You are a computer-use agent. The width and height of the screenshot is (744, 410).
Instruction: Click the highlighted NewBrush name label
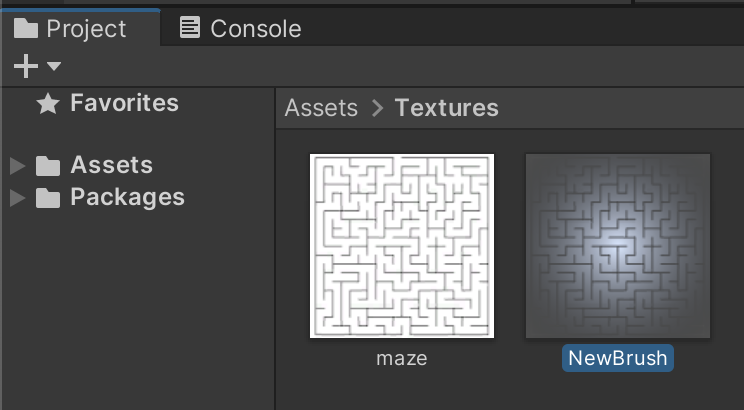(x=617, y=358)
